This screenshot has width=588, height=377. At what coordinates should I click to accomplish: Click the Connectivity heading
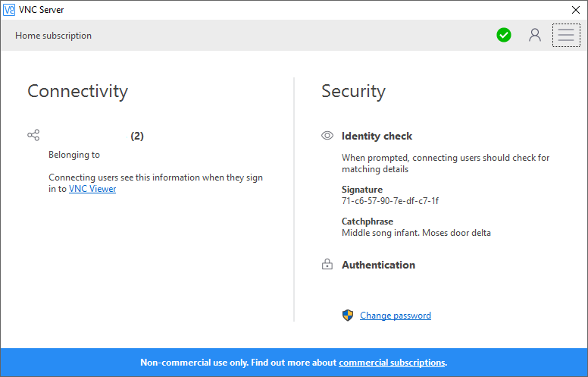pyautogui.click(x=77, y=91)
